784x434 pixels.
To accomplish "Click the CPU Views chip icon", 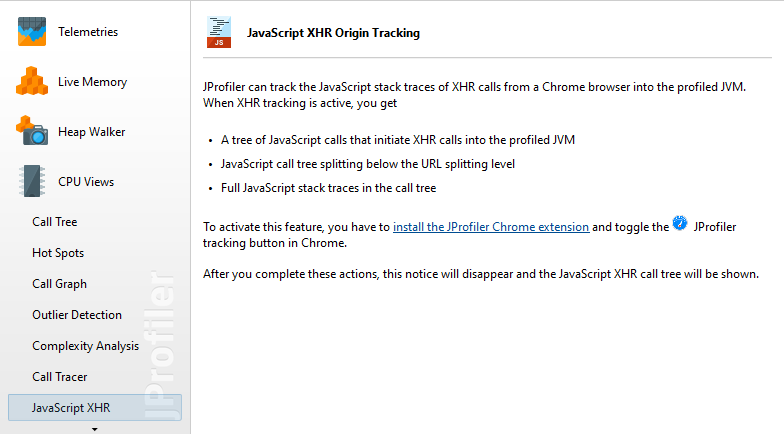I will click(x=32, y=181).
